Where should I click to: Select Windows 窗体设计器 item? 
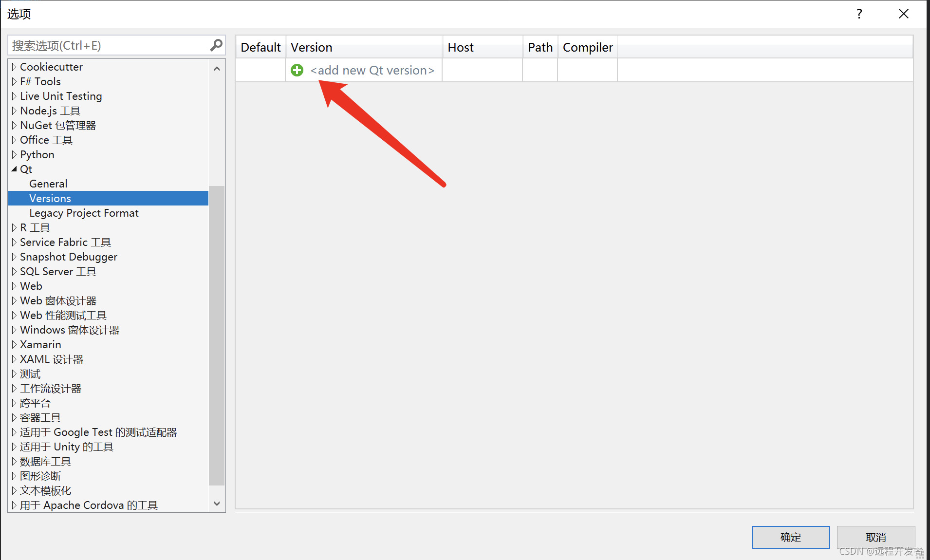[x=70, y=330]
